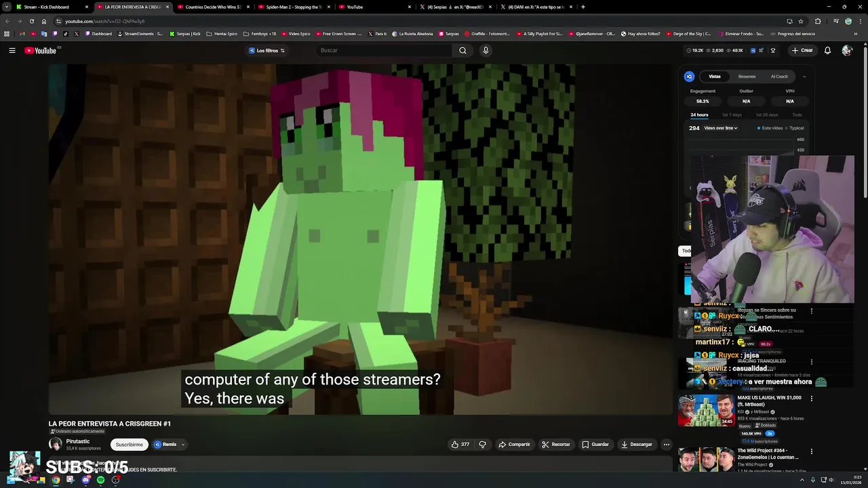Open the Progreso del servicio bookmark

[793, 34]
